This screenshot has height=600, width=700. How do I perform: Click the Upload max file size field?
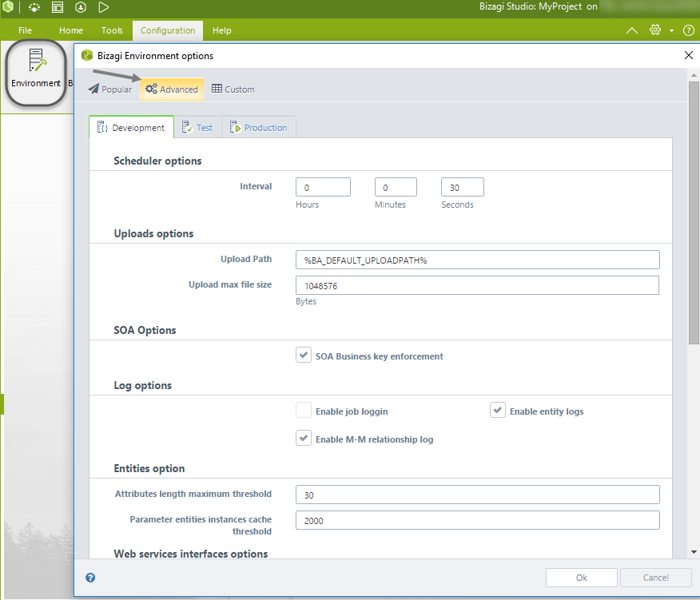[x=477, y=285]
